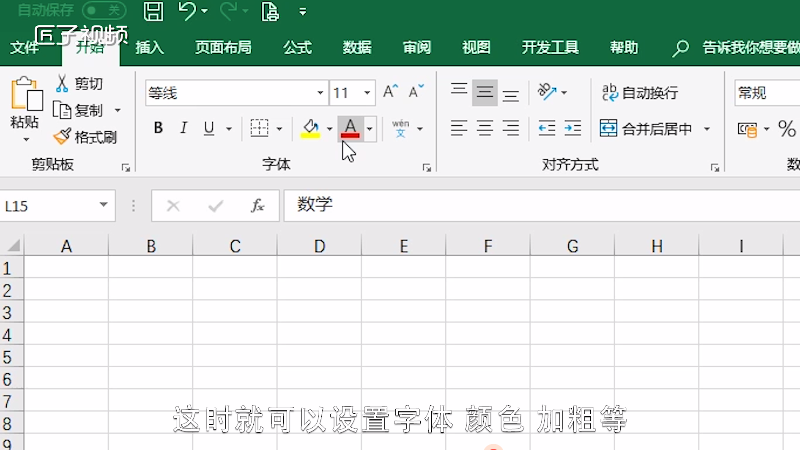
Task: Click the Cut scissors icon
Action: (62, 84)
